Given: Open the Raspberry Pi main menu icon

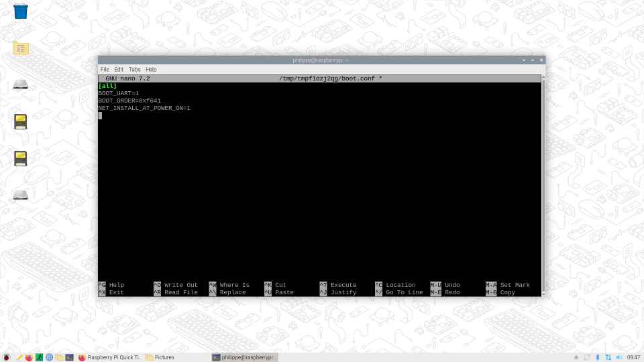Looking at the screenshot, I should click(7, 357).
